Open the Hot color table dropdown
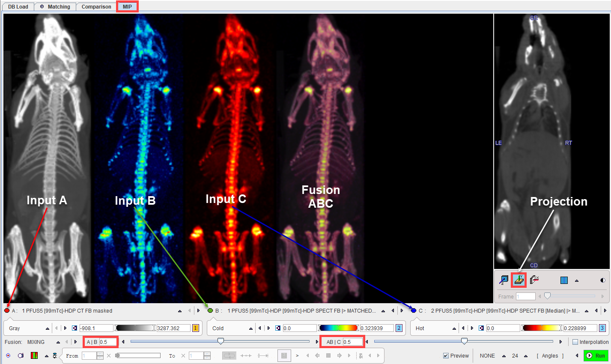Image resolution: width=611 pixels, height=364 pixels. [x=454, y=328]
